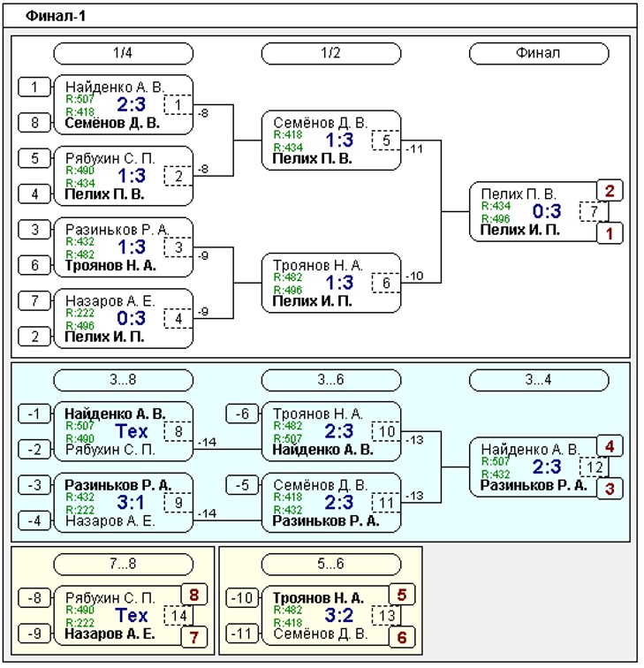
Task: Click loser slot box -8 beside Рябухин
Action: click(x=34, y=597)
